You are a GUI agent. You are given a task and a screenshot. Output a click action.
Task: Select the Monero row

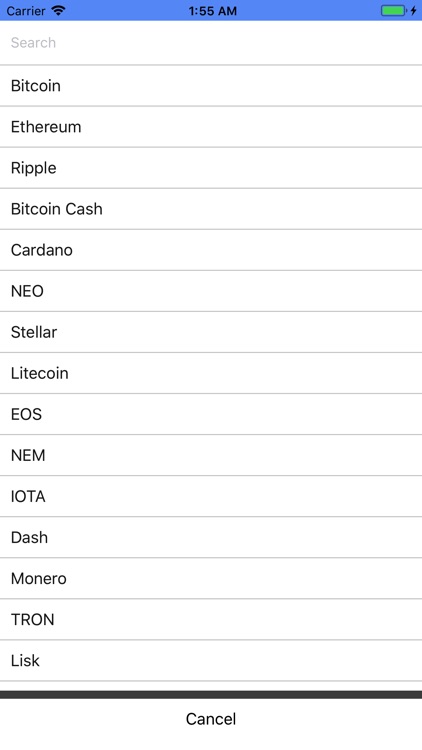point(211,579)
